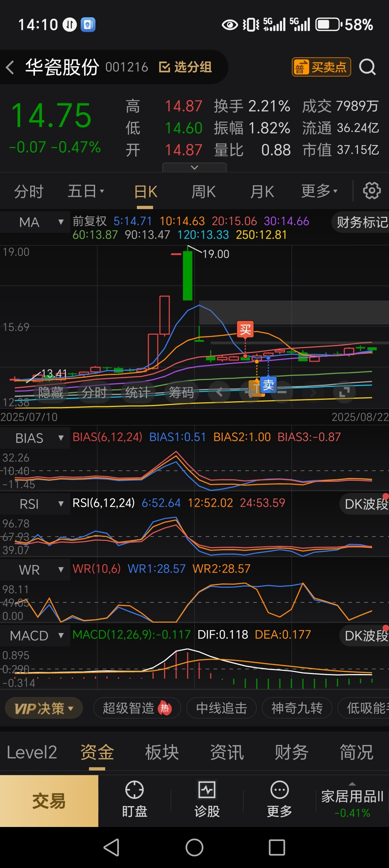Open 更多 more options icon
Viewport: 389px width, 868px height.
click(280, 800)
